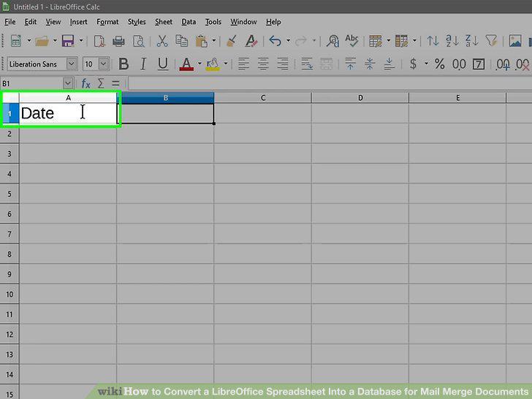Image resolution: width=532 pixels, height=399 pixels.
Task: Select cell A1 containing Date
Action: [x=68, y=113]
